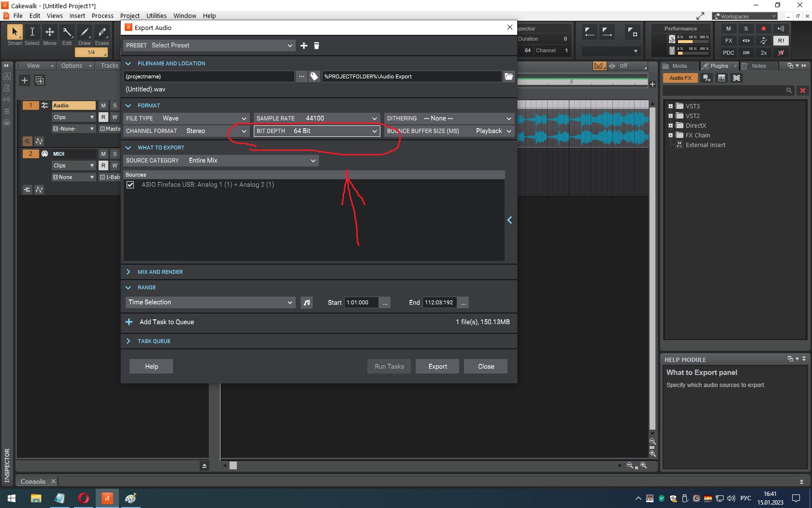Add new export preset plus icon
Viewport: 812px width, 508px height.
click(x=304, y=45)
